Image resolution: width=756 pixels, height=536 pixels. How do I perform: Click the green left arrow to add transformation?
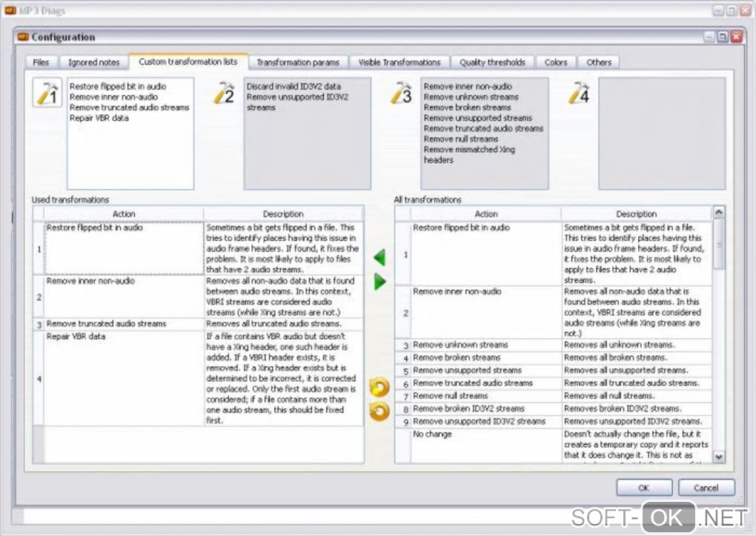click(x=379, y=257)
